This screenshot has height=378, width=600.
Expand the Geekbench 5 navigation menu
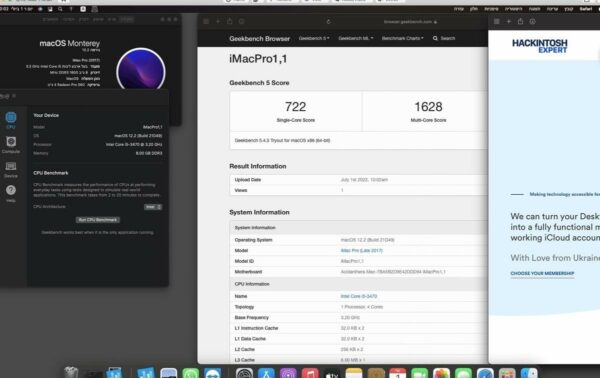314,38
